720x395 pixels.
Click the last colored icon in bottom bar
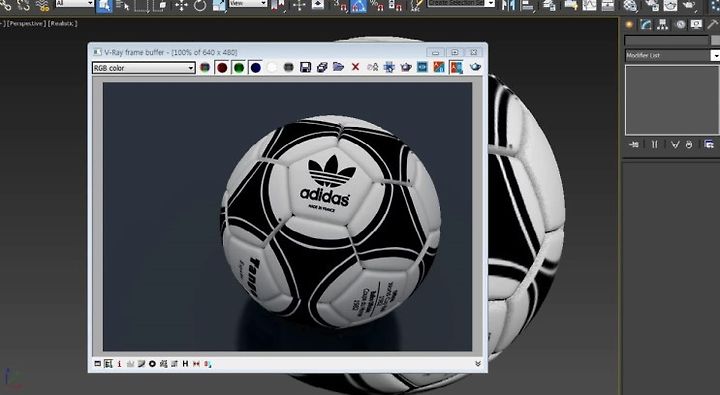208,364
